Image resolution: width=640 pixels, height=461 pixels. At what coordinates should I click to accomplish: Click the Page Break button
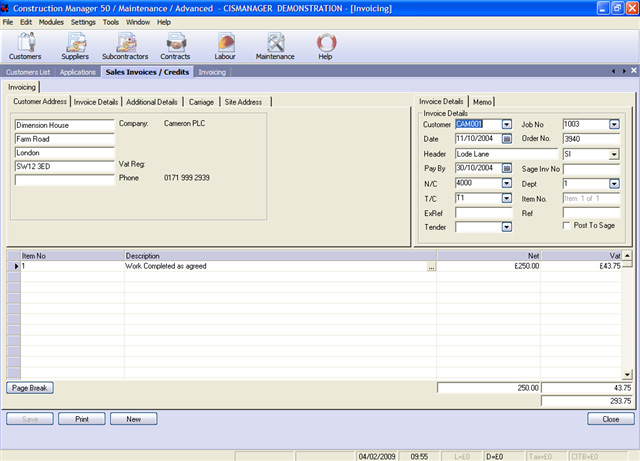tap(30, 388)
